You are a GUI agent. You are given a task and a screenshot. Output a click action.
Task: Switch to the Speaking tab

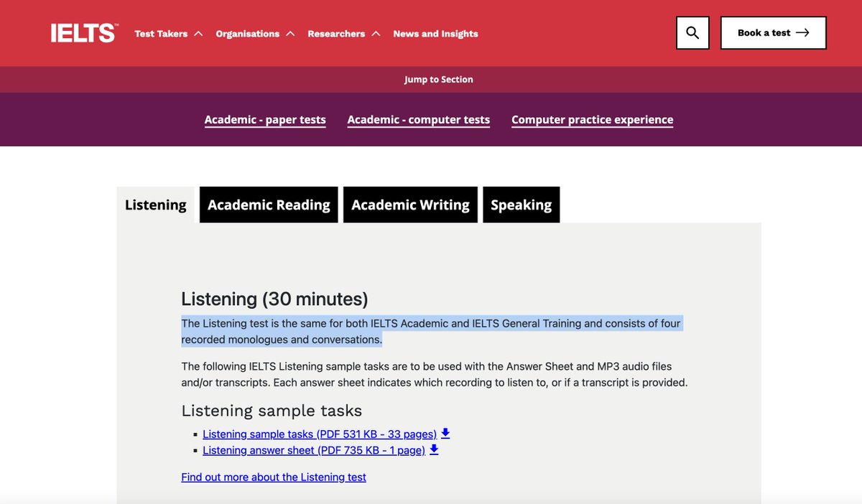tap(522, 205)
